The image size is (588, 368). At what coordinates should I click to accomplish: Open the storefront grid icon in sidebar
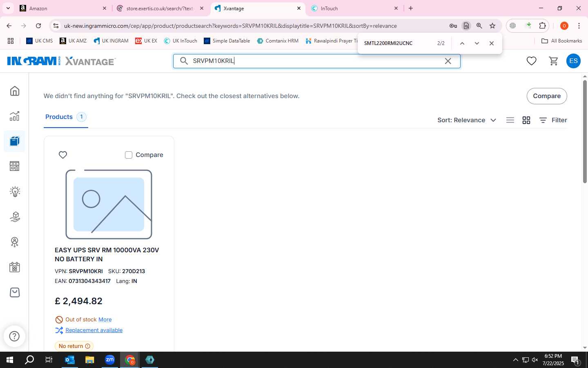(x=15, y=166)
